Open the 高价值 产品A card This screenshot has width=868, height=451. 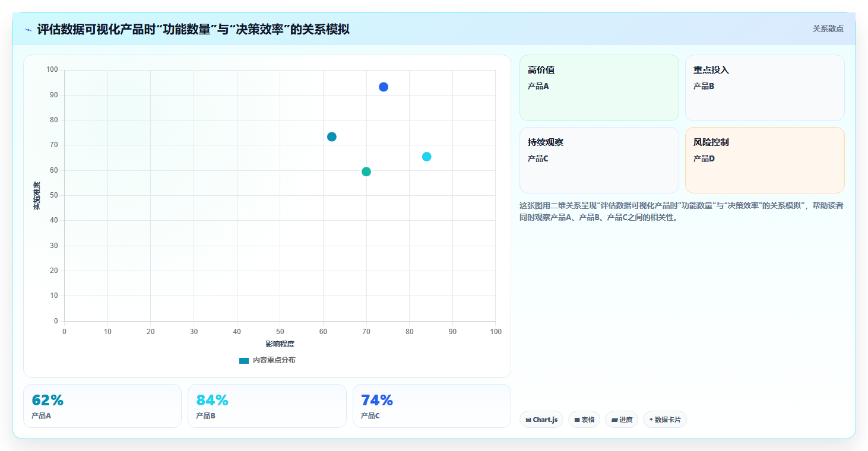click(x=599, y=88)
